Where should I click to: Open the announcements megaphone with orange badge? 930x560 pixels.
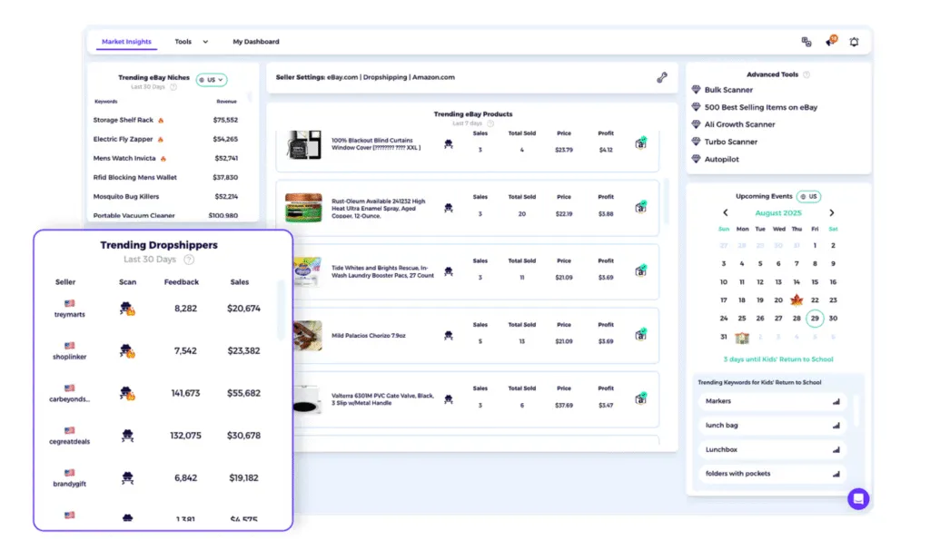(x=830, y=42)
